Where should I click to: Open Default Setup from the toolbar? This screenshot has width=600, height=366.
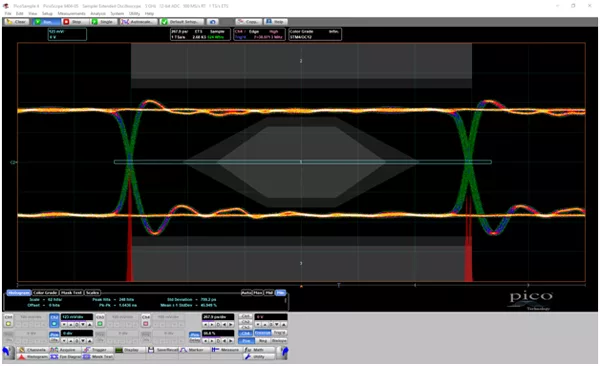(x=182, y=22)
